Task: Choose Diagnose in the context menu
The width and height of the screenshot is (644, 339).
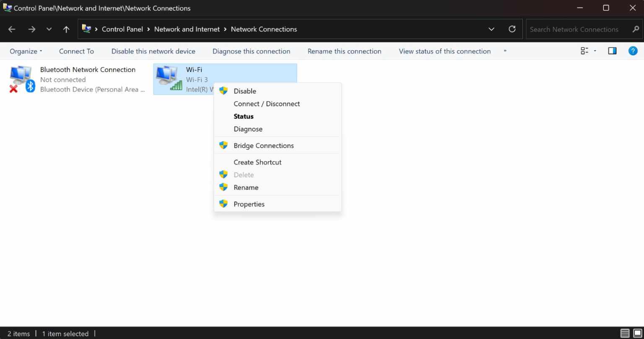Action: pyautogui.click(x=278, y=129)
